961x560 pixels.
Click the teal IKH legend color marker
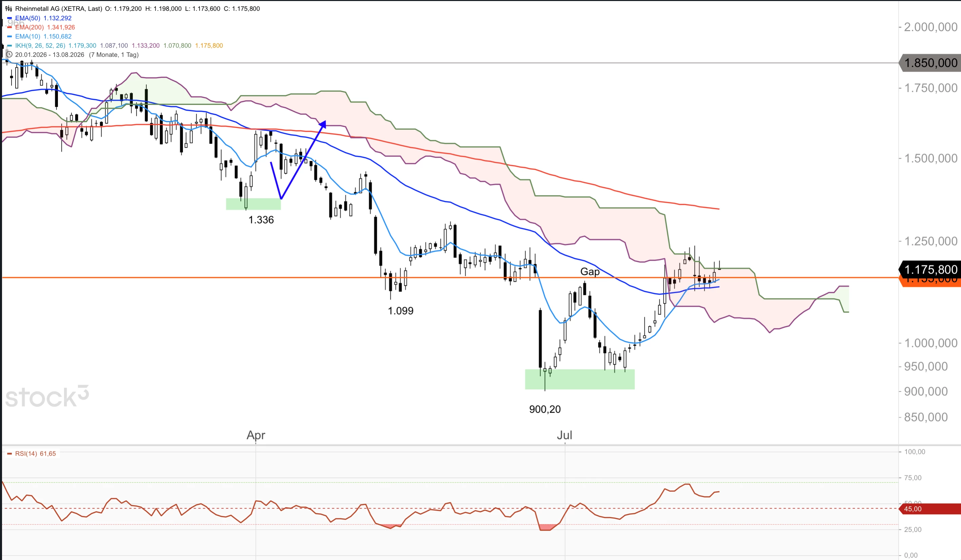9,45
